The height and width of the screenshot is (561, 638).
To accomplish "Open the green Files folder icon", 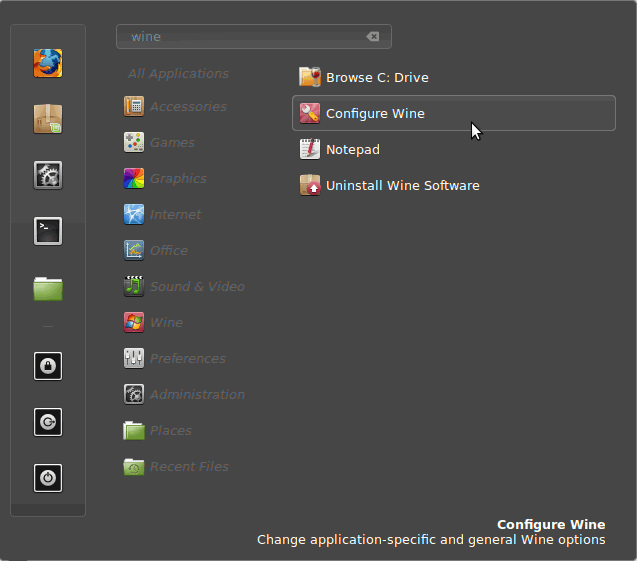I will (47, 289).
